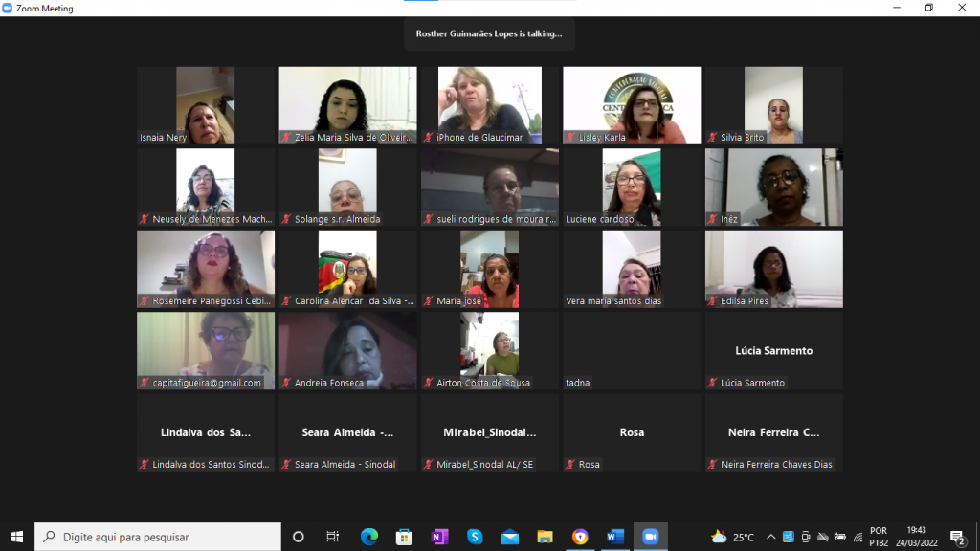Click the 25°C weather widget
The height and width of the screenshot is (551, 980).
[x=733, y=537]
